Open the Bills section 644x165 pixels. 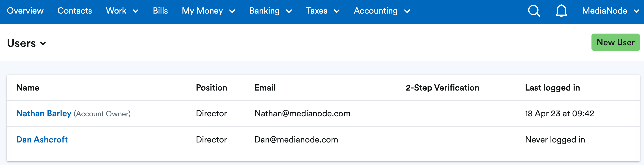point(160,11)
